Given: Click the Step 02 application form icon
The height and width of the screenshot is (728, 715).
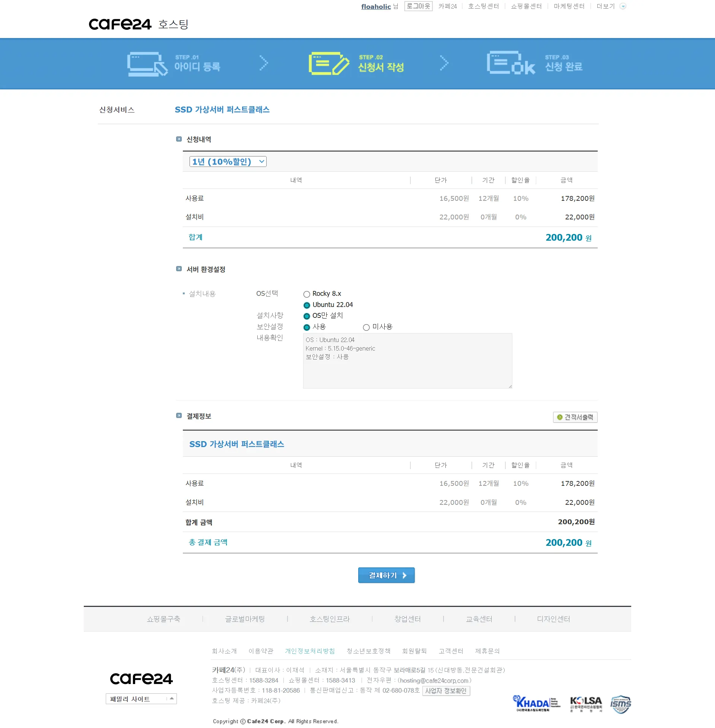Looking at the screenshot, I should 328,63.
